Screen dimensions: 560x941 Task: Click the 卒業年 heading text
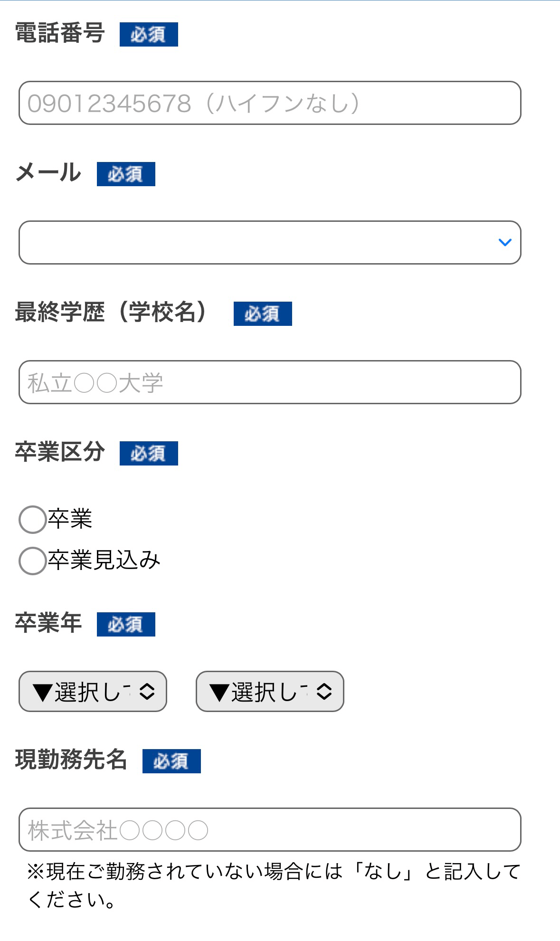48,623
